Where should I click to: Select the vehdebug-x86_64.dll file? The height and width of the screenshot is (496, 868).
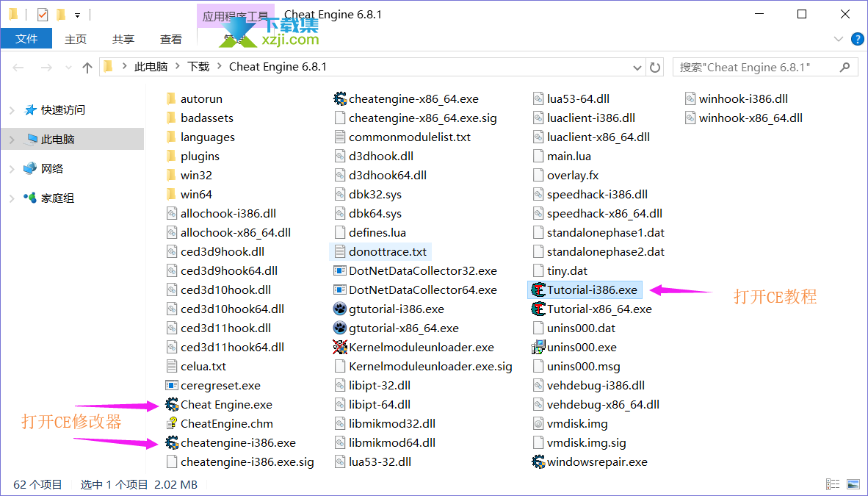[596, 405]
